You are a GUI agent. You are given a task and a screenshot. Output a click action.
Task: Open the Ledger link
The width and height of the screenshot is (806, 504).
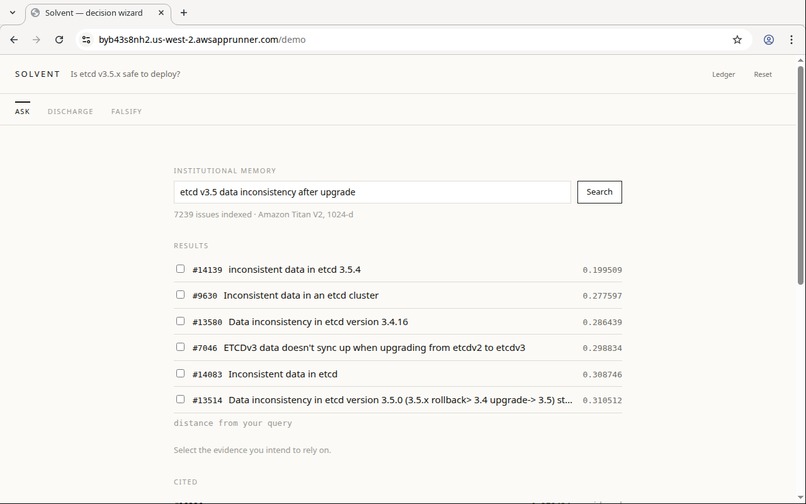click(723, 74)
